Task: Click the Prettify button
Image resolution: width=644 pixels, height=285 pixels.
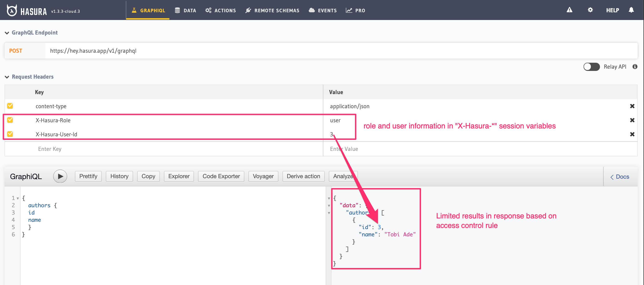Action: [88, 176]
